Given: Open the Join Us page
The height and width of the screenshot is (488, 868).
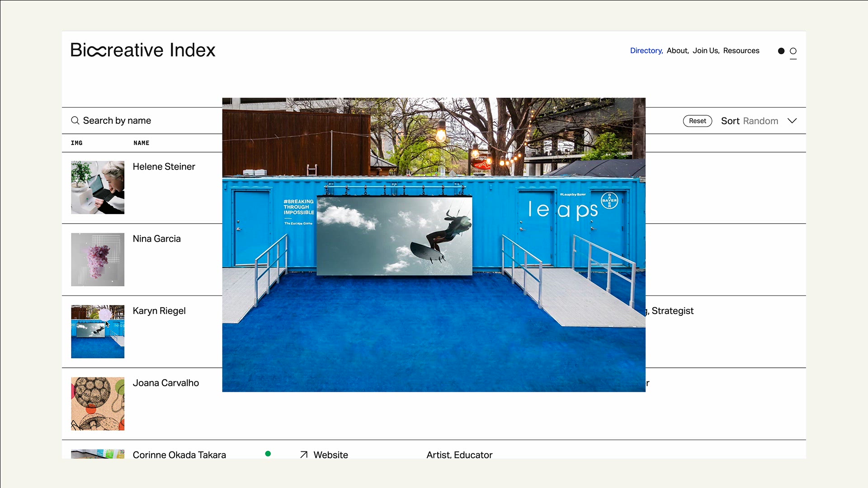Looking at the screenshot, I should [x=706, y=51].
